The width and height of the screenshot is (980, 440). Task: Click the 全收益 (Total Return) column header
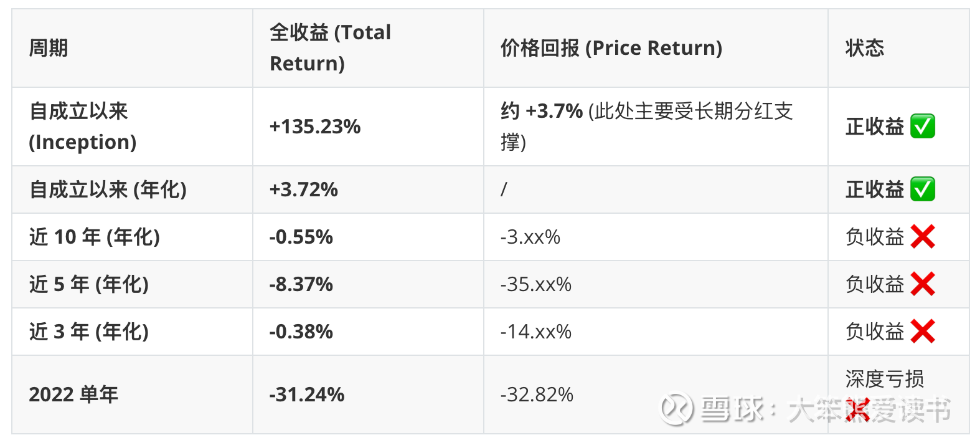tap(330, 48)
